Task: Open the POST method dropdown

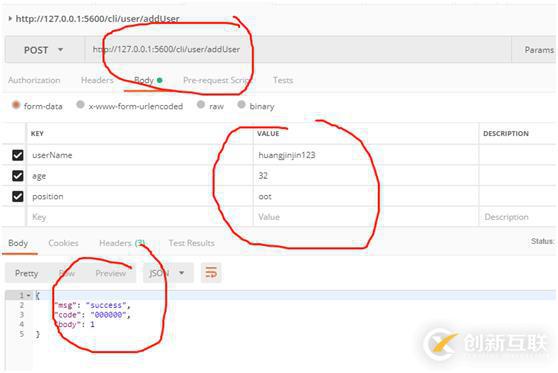Action: [44, 50]
